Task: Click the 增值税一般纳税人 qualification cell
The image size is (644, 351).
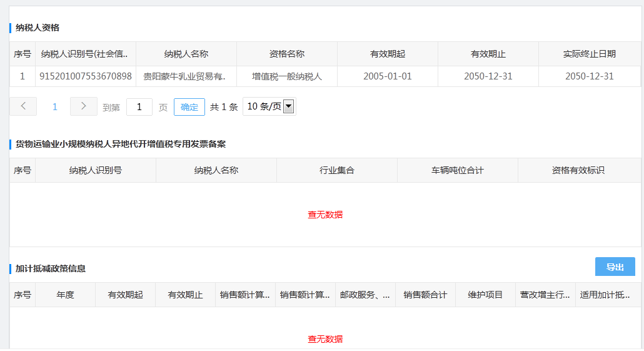Action: pos(287,76)
